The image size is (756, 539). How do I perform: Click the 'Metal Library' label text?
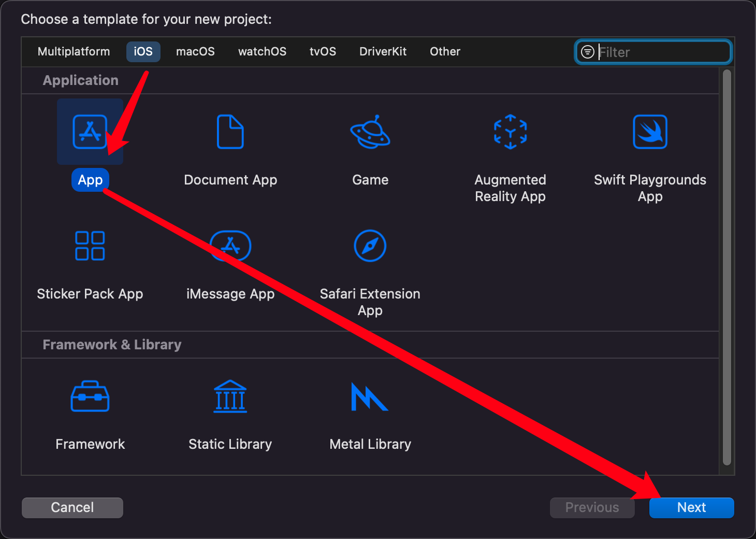coord(370,444)
